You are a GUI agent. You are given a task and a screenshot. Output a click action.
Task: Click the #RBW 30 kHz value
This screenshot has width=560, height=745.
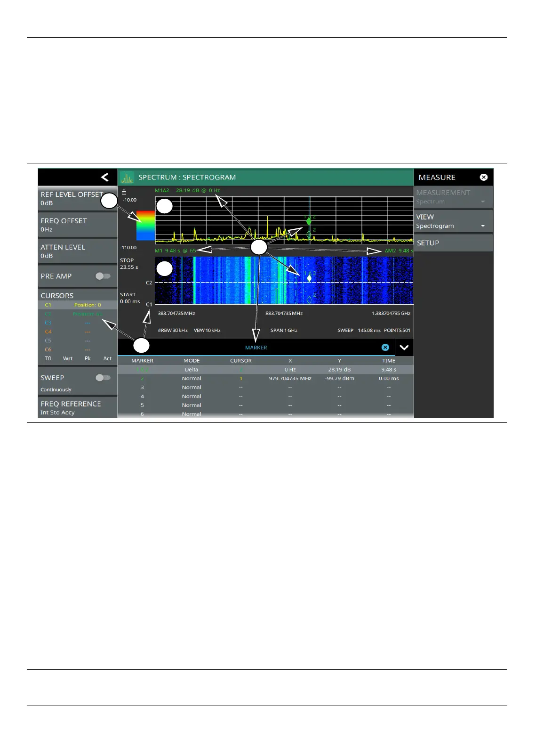point(172,330)
